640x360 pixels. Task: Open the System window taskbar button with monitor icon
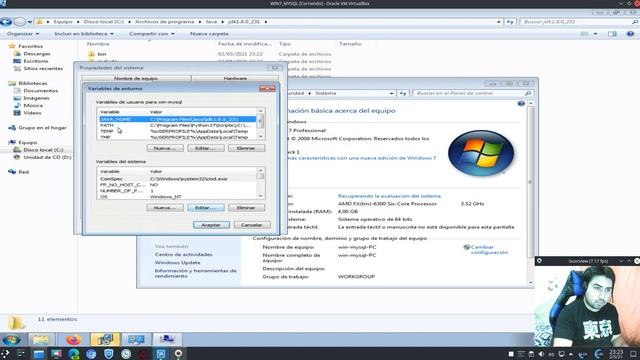pyautogui.click(x=136, y=339)
